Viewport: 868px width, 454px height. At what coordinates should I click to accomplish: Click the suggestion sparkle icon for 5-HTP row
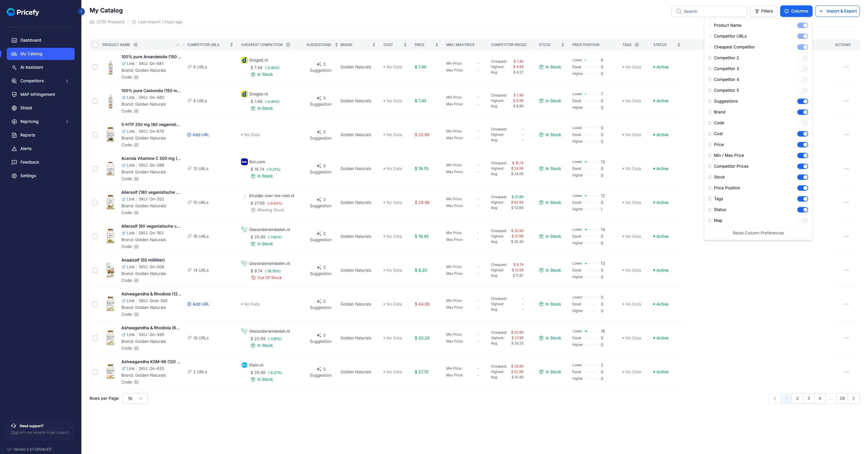[319, 132]
